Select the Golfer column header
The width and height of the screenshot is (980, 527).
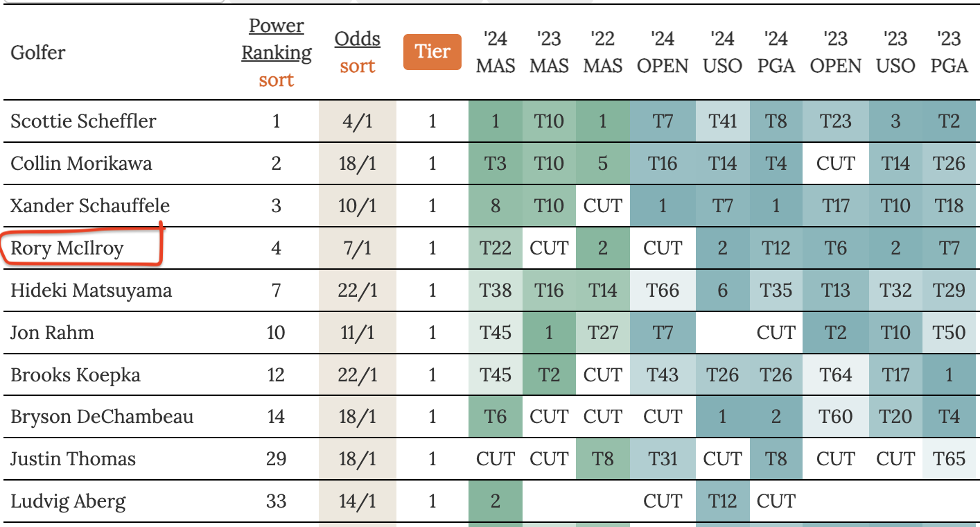[x=38, y=52]
